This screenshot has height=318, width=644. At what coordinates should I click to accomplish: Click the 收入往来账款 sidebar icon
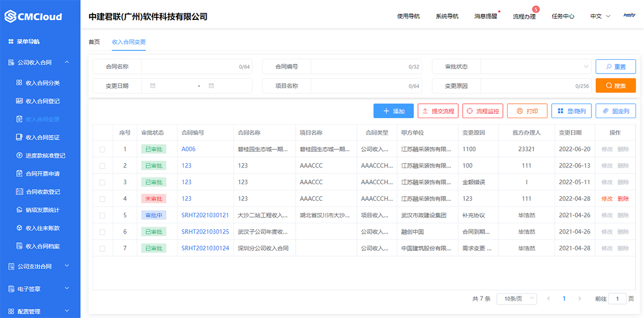[19, 228]
